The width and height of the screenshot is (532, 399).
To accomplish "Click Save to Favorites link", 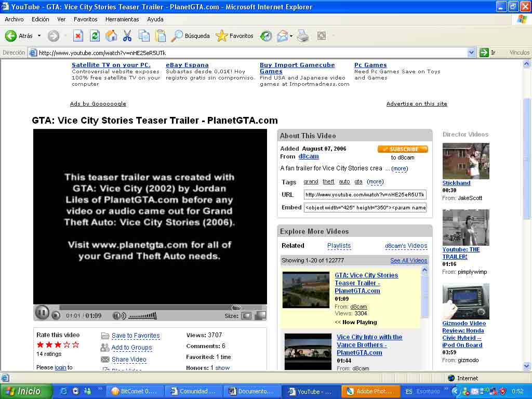I will 136,336.
